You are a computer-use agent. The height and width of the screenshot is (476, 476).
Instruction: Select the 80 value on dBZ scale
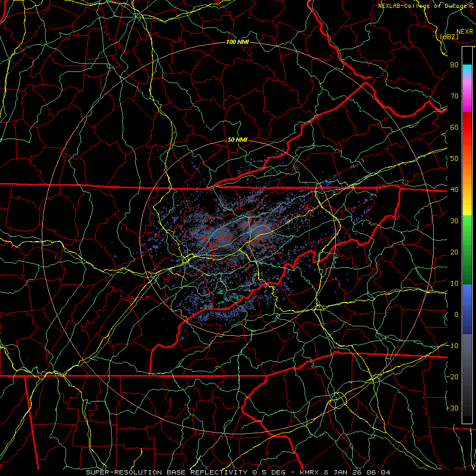[454, 65]
